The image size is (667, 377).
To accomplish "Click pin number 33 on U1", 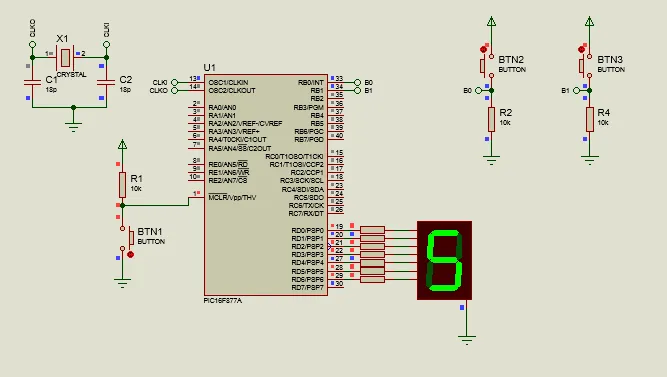I will point(339,78).
